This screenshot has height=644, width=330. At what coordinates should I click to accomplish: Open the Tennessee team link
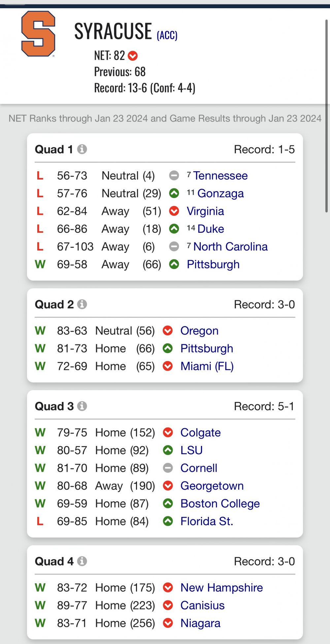tap(220, 176)
